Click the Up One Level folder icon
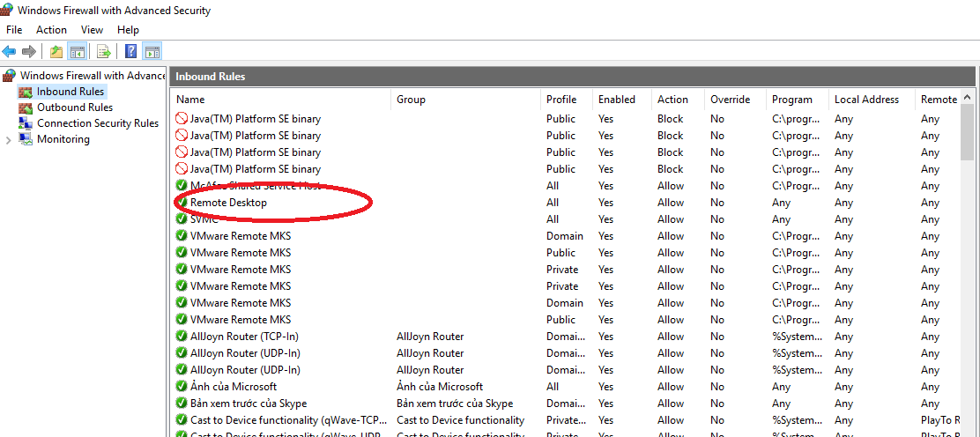The width and height of the screenshot is (980, 437). click(x=56, y=51)
